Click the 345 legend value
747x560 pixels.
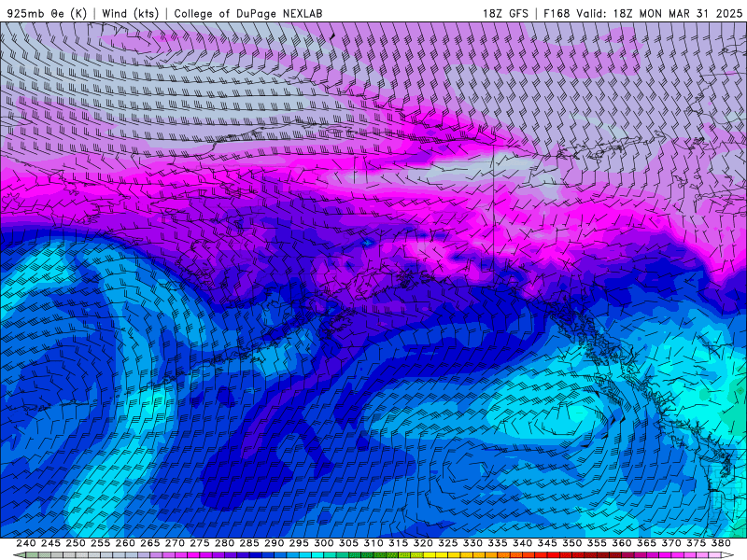pos(547,543)
